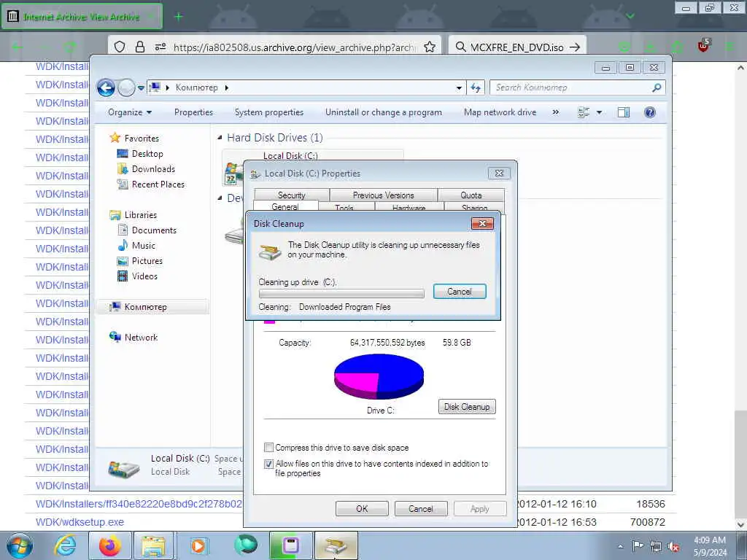Click the network tray icon
Viewport: 747px width, 560px height.
coord(656,547)
